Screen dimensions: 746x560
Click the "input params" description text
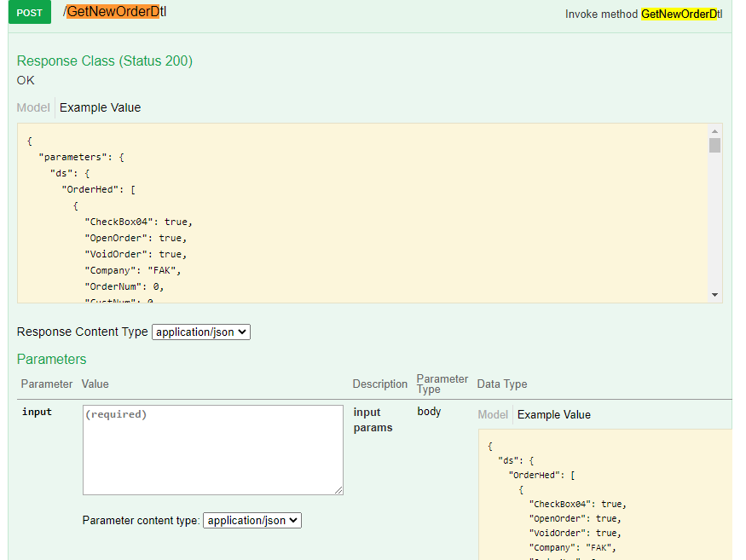[x=373, y=419]
